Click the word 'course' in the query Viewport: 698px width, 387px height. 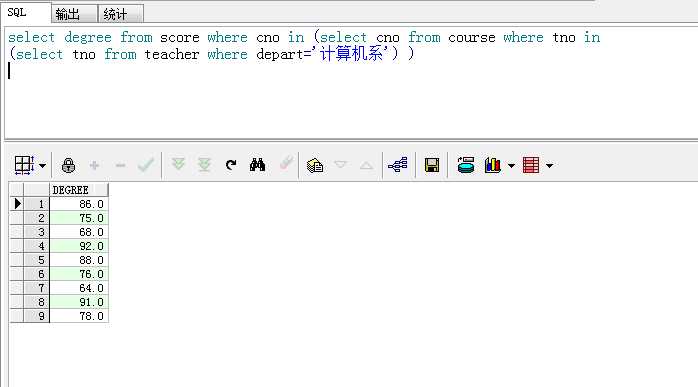(471, 38)
